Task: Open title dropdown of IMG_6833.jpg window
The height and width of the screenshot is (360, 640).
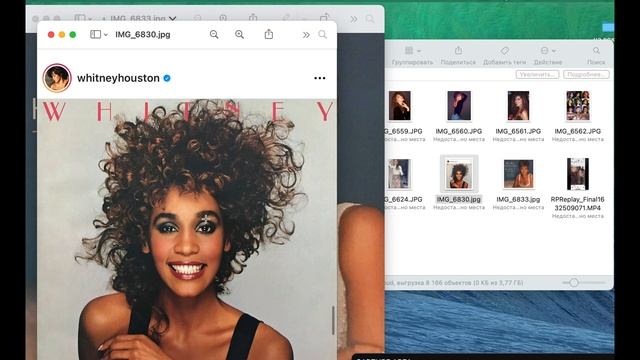Action: pyautogui.click(x=173, y=19)
